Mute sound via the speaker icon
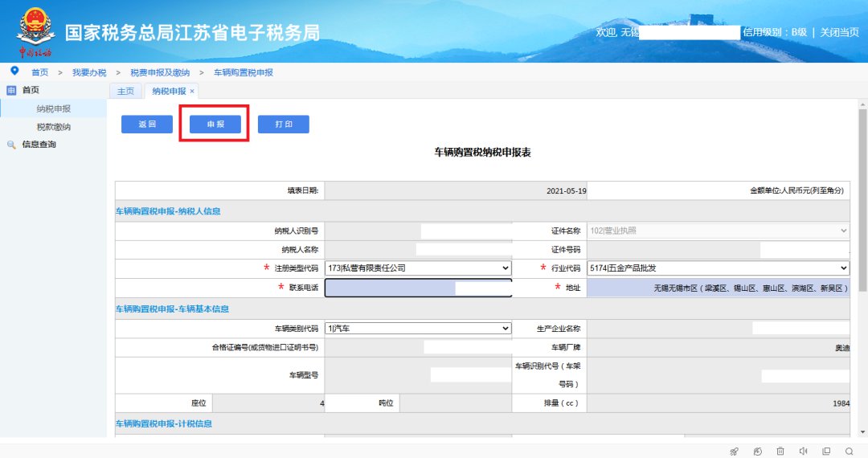 (x=803, y=451)
